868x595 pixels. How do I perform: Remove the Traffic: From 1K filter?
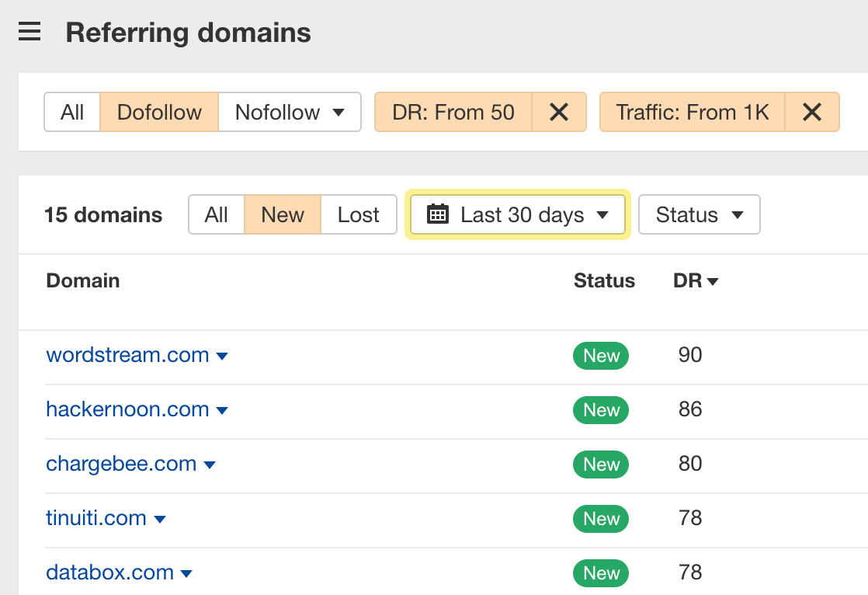pos(812,112)
